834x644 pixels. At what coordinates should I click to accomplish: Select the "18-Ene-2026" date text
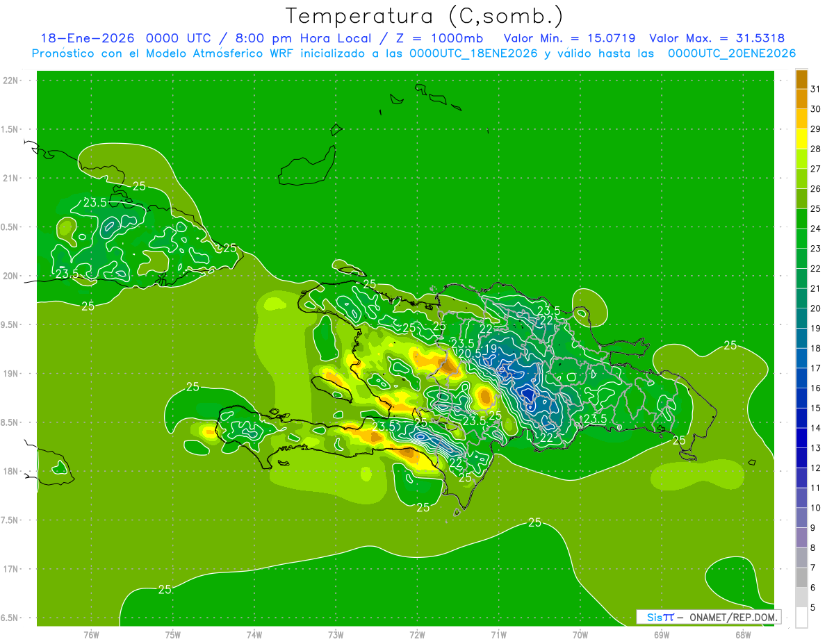(87, 38)
